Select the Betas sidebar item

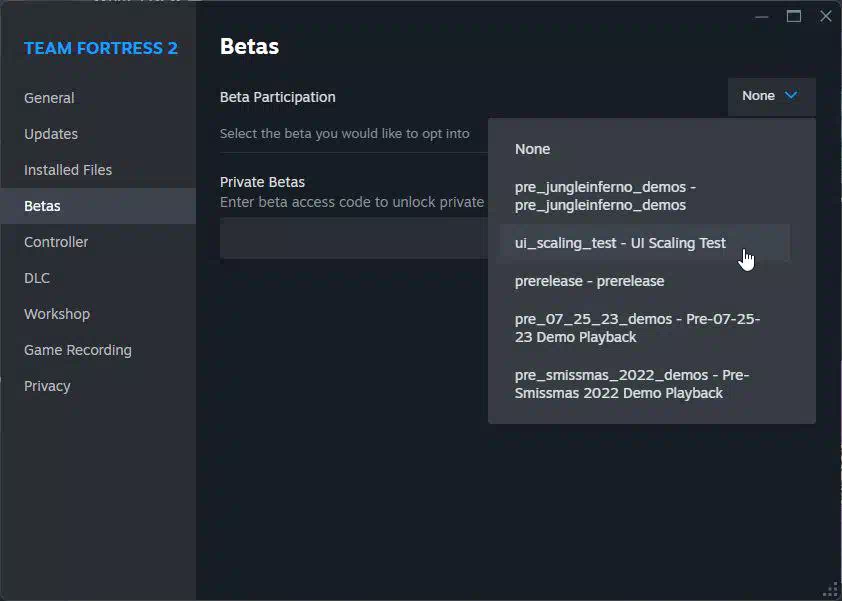pos(98,206)
